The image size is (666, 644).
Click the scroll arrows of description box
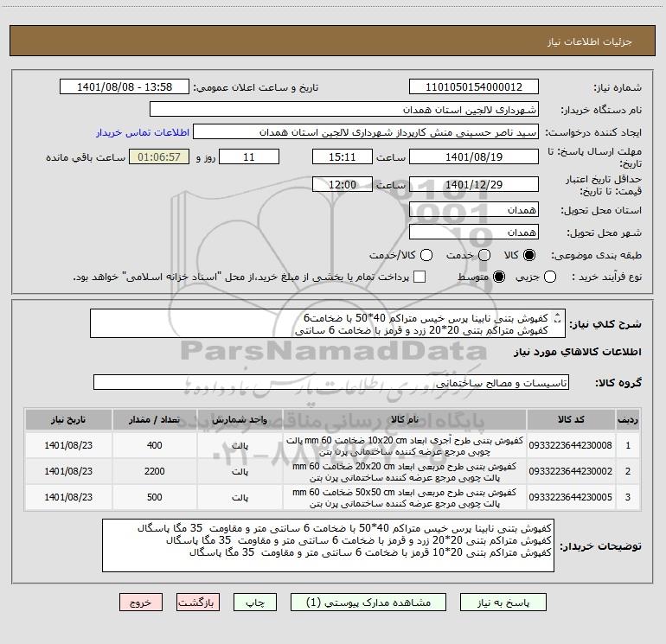[558, 318]
